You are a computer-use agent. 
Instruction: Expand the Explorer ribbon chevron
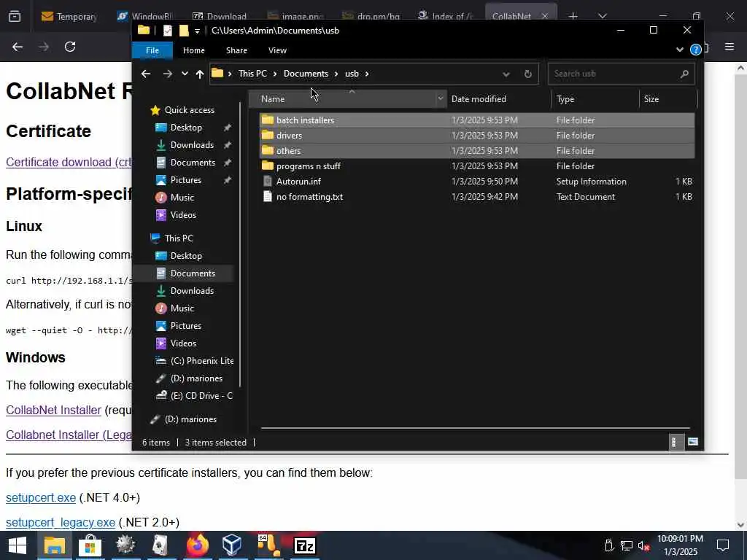(x=680, y=50)
